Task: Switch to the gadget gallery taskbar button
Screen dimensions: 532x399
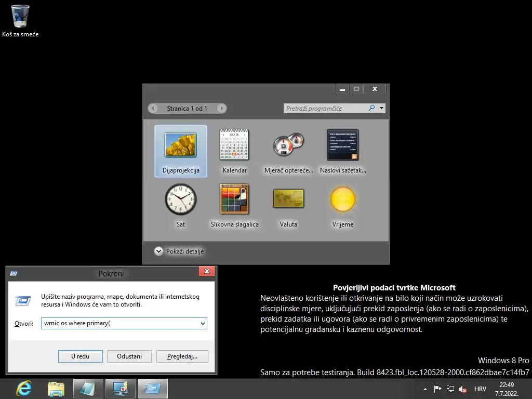Action: point(121,389)
